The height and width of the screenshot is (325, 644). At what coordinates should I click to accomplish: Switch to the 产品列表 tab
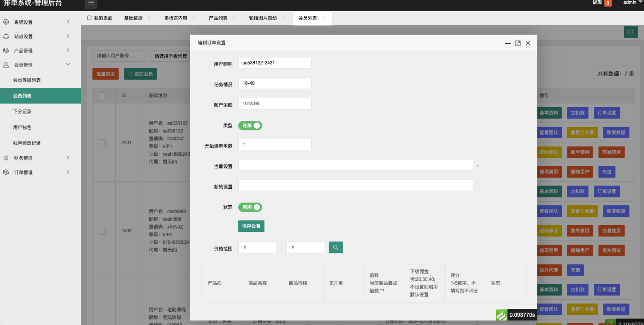[x=218, y=18]
